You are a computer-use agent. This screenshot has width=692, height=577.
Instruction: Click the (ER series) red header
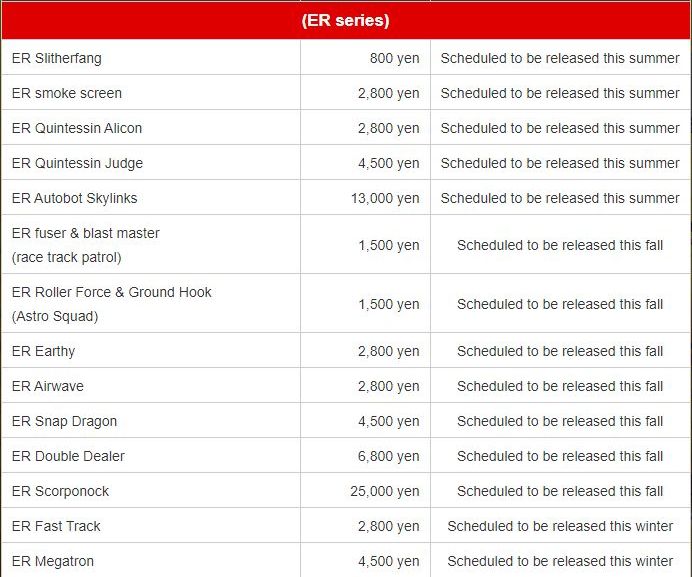[346, 20]
